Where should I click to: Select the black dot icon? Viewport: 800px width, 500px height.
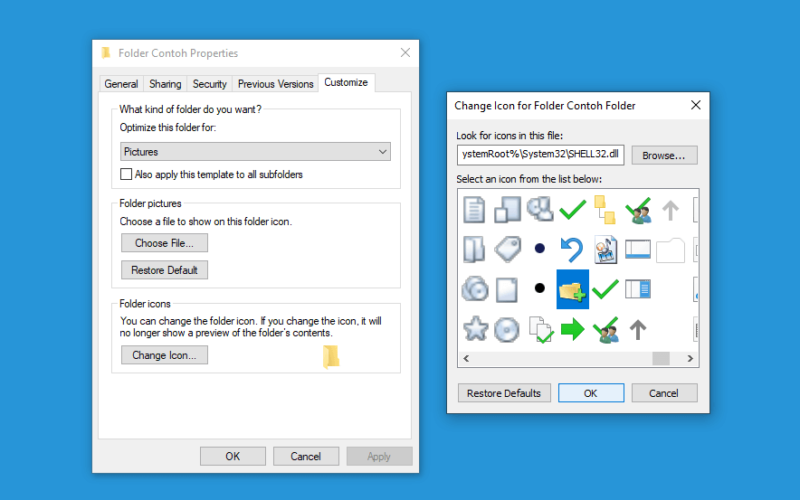pyautogui.click(x=540, y=288)
